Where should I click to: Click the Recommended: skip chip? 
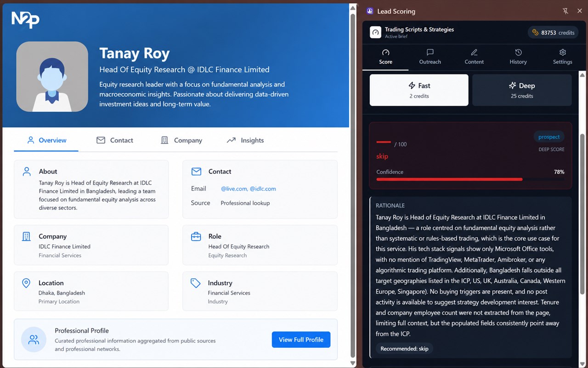coord(404,349)
